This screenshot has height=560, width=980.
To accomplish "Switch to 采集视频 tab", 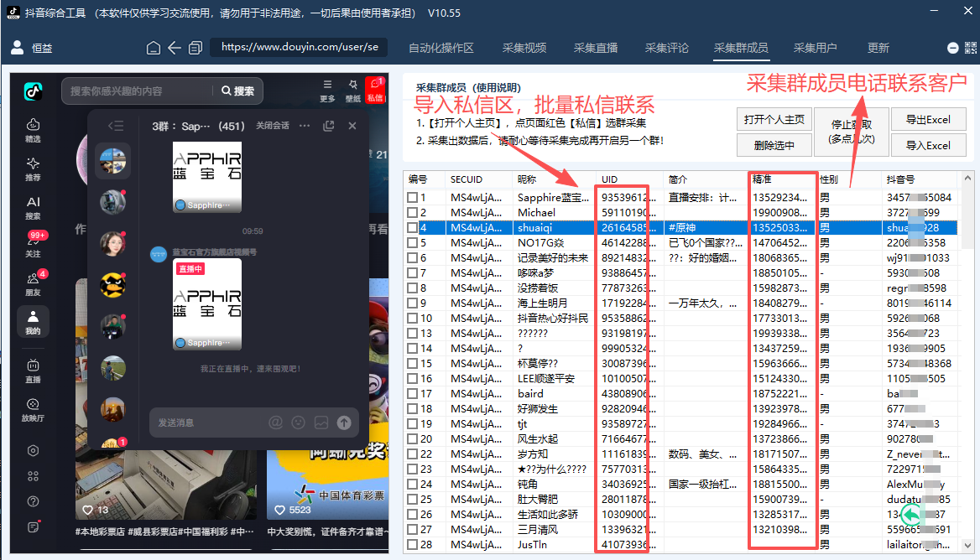I will [524, 48].
